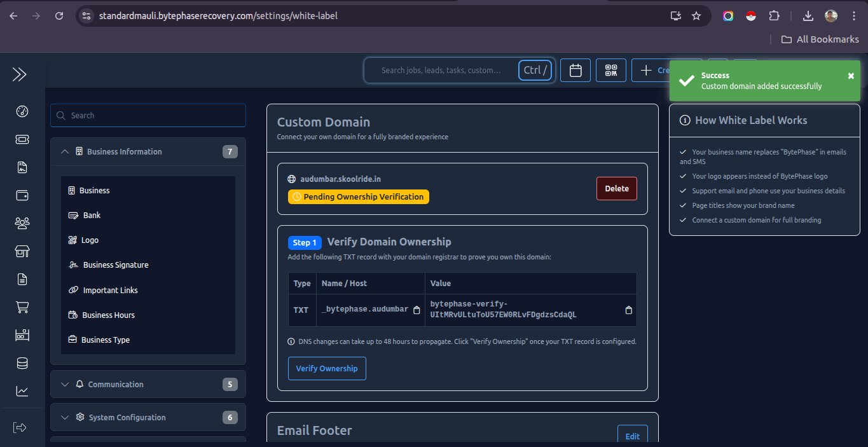
Task: Click the How White Label Works heading
Action: click(x=751, y=120)
